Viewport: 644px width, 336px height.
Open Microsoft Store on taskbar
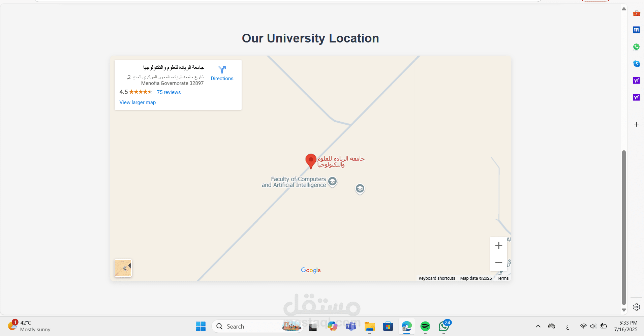click(x=388, y=326)
